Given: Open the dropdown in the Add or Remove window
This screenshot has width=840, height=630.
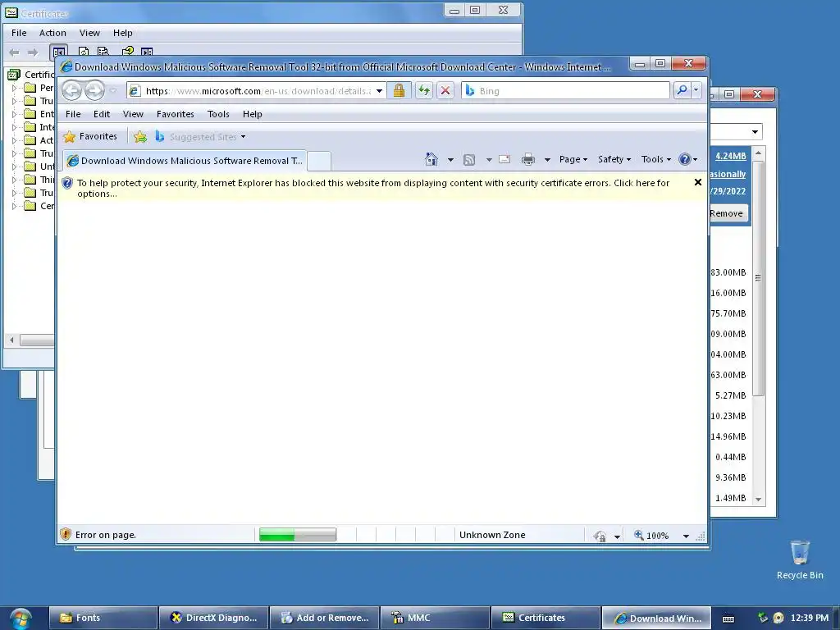Looking at the screenshot, I should coord(755,132).
